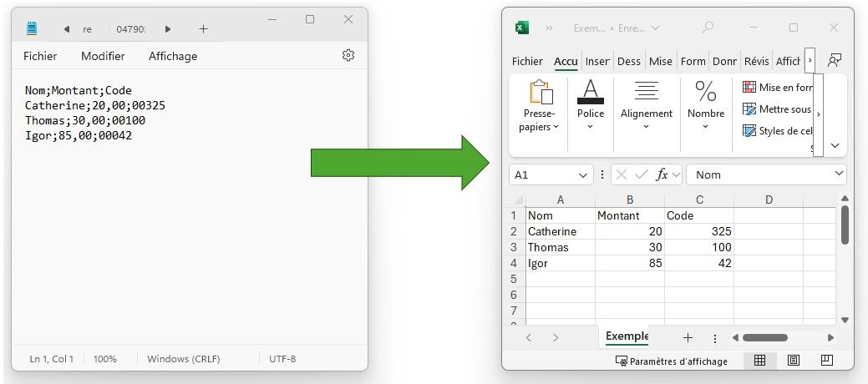The width and height of the screenshot is (868, 384).
Task: Select cell containing Catherine in Excel
Action: pyautogui.click(x=560, y=231)
